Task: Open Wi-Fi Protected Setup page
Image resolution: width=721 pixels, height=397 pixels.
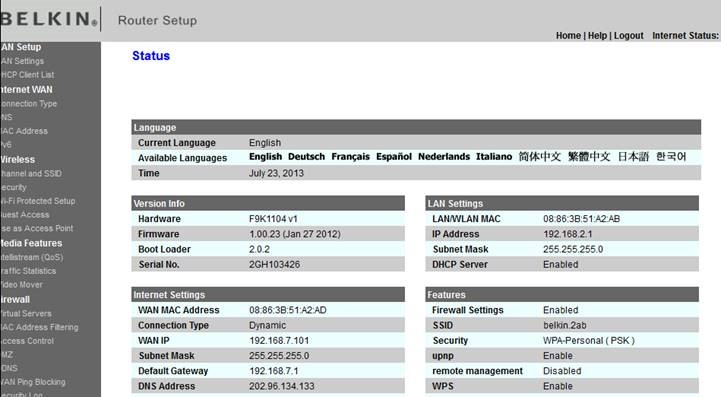Action: click(x=38, y=201)
